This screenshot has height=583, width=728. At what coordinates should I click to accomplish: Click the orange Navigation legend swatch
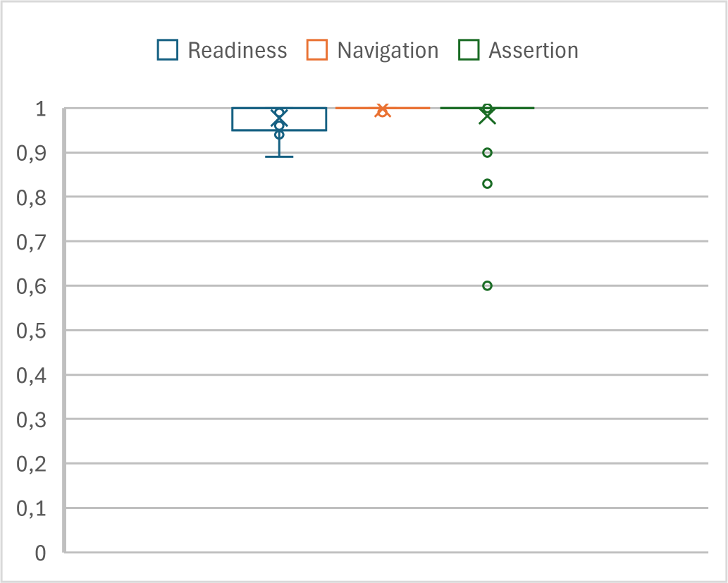coord(317,50)
